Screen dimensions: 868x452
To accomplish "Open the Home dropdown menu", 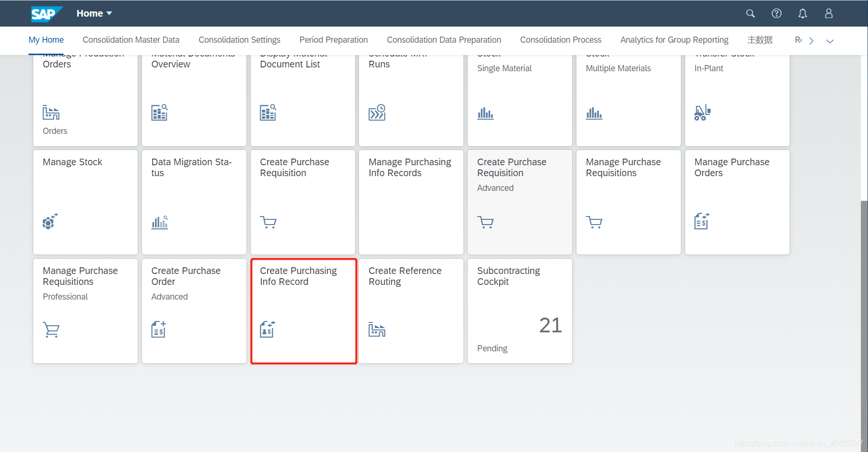I will point(94,13).
